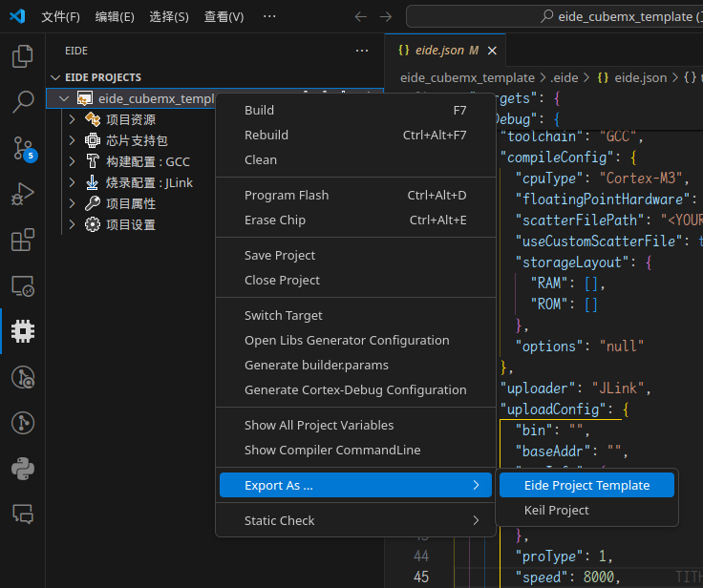Select Erase Chip menu entry
This screenshot has width=703, height=588.
tap(355, 220)
